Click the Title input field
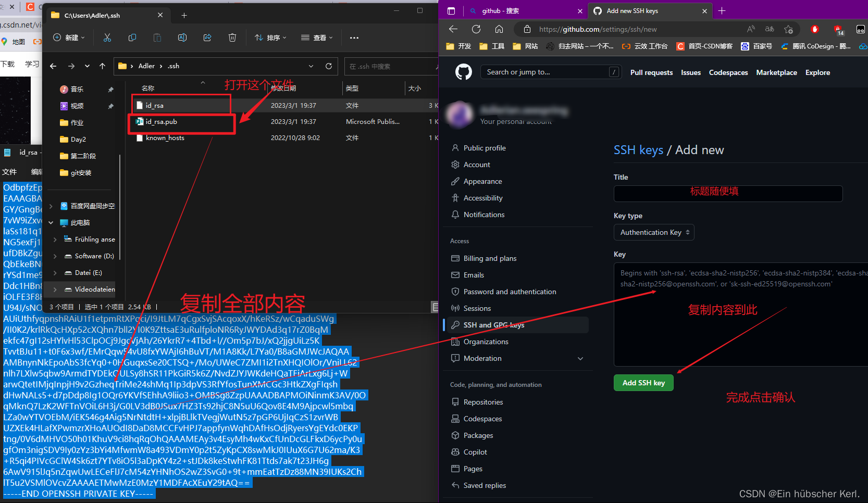 [x=728, y=194]
